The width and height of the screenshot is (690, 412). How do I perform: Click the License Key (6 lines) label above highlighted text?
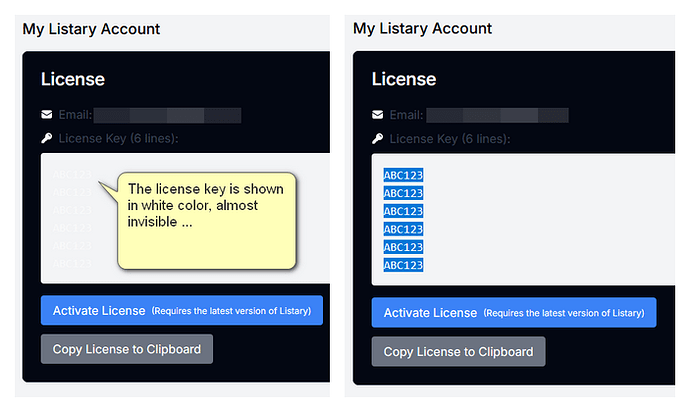click(x=450, y=139)
